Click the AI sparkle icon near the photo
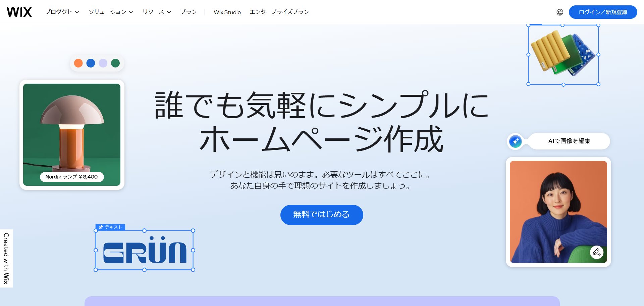The width and height of the screenshot is (644, 306). [x=515, y=141]
